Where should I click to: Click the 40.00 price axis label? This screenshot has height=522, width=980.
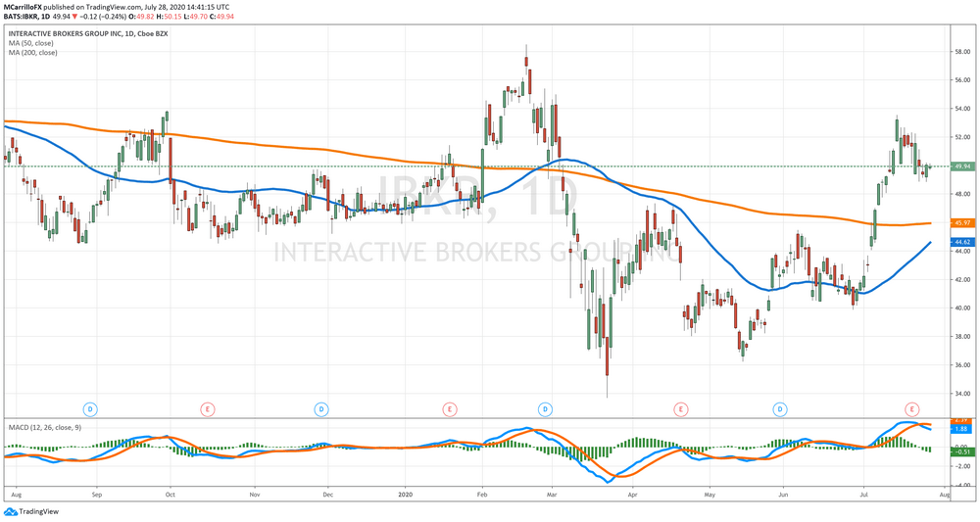point(962,308)
